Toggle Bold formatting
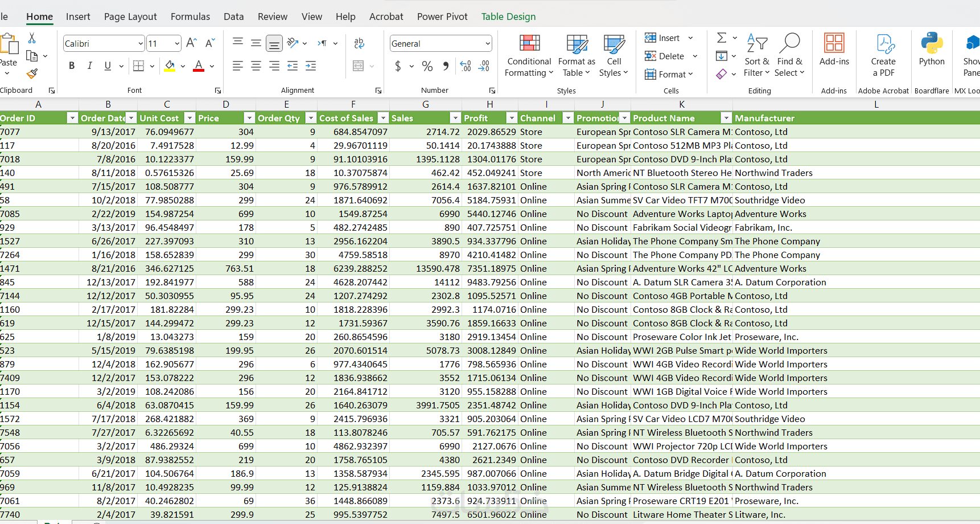Viewport: 980px width, 524px height. click(72, 66)
